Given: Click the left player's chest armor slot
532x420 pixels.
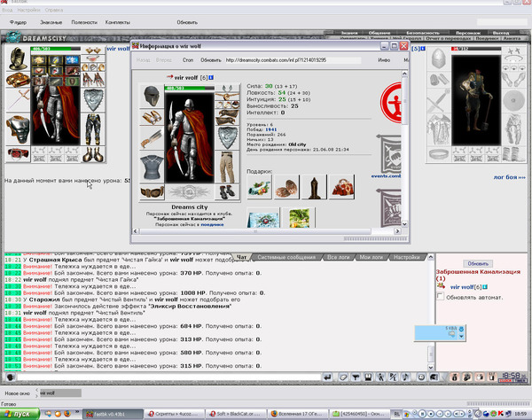Looking at the screenshot, I should point(18,130).
